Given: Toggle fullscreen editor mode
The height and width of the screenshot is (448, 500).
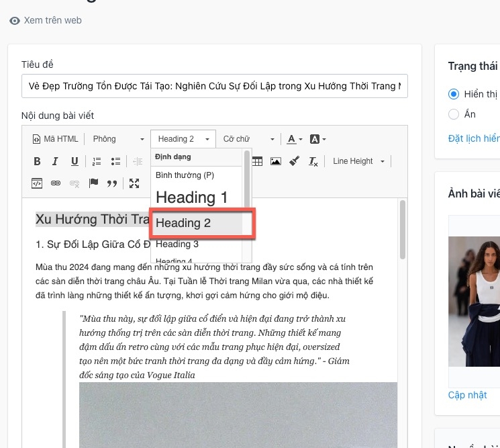Looking at the screenshot, I should (x=134, y=183).
